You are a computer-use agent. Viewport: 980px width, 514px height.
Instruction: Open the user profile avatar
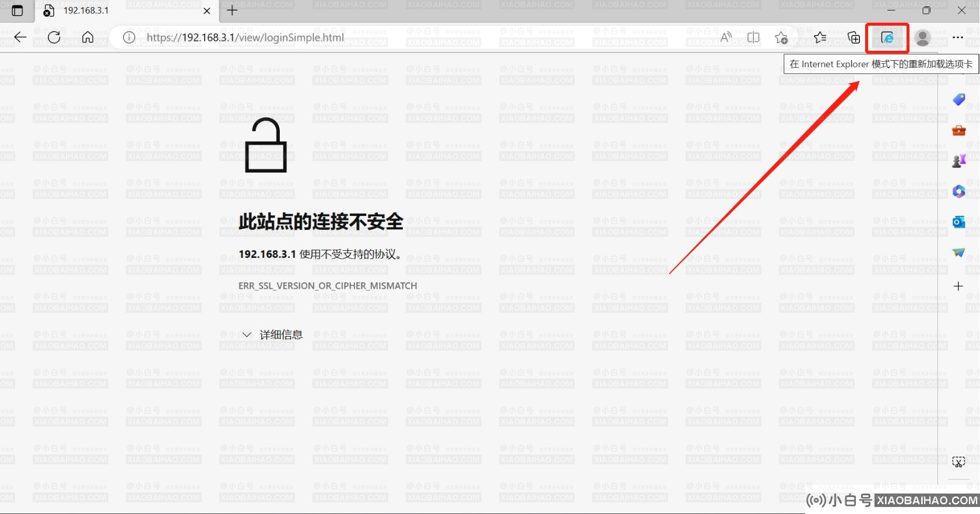pos(922,38)
